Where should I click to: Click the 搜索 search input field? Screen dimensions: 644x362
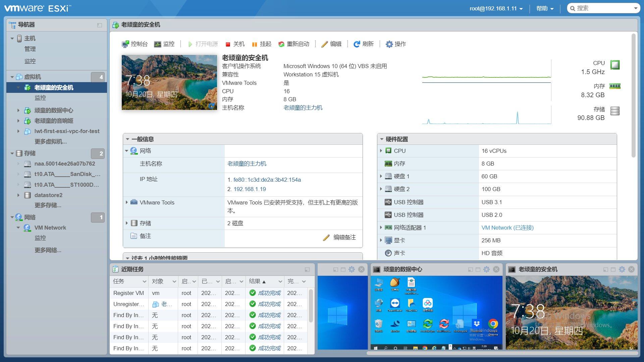pos(603,8)
